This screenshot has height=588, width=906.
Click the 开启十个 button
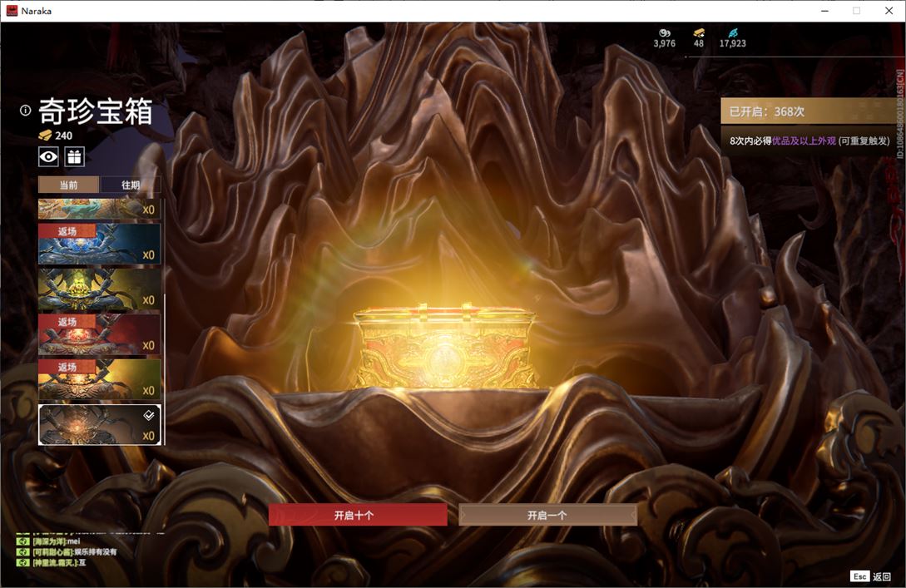tap(358, 515)
